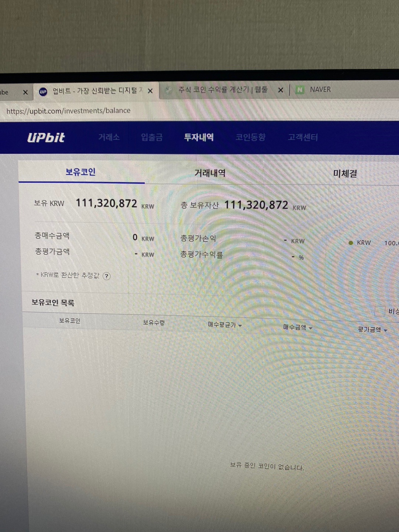The image size is (399, 532).
Task: Click the calculator tab favicon
Action: (x=168, y=90)
